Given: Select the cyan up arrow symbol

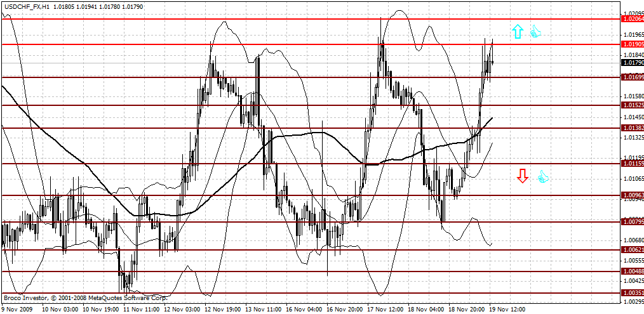Looking at the screenshot, I should point(518,32).
